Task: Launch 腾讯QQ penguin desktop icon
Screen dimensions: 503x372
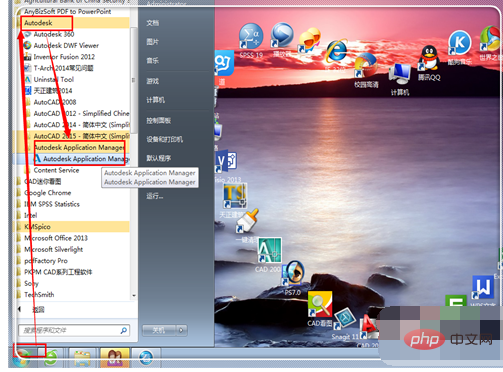Action: [x=429, y=63]
